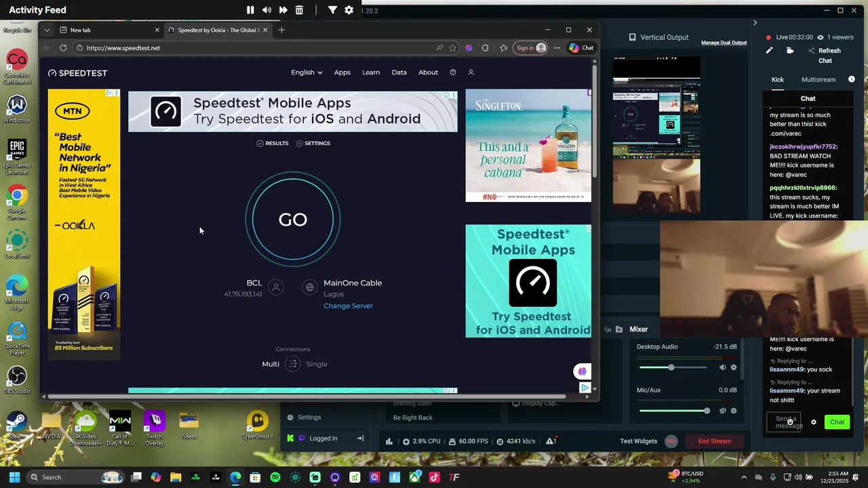Clear the Activity Feed with the trash icon
Screen dimensions: 868x488
(x=299, y=10)
